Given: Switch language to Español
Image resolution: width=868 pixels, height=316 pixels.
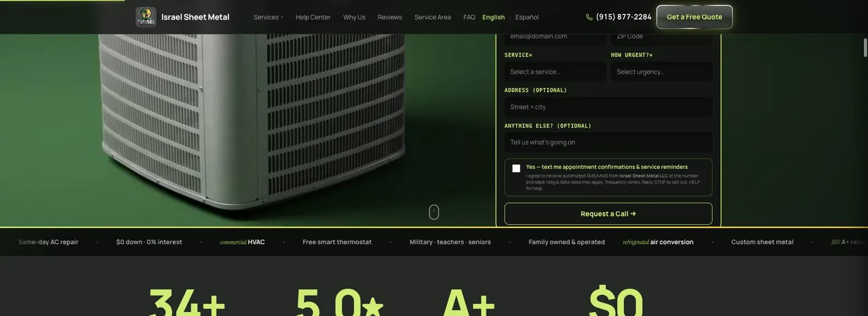Looking at the screenshot, I should tap(527, 17).
